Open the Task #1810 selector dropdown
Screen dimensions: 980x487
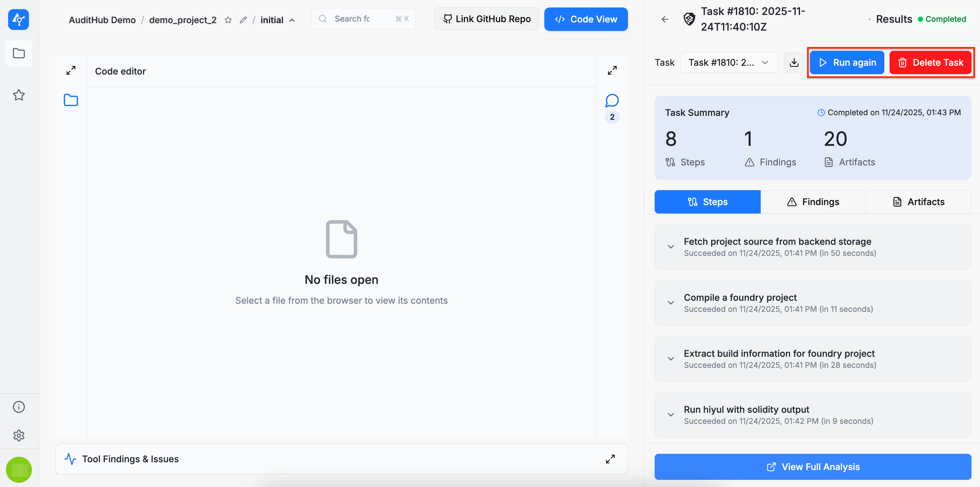click(x=728, y=63)
